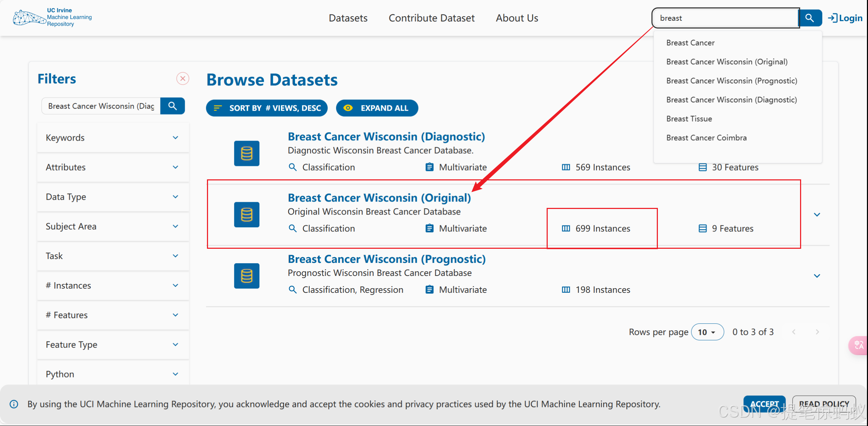This screenshot has width=868, height=426.
Task: Click the pink translate widget icon at right edge
Action: (x=858, y=345)
